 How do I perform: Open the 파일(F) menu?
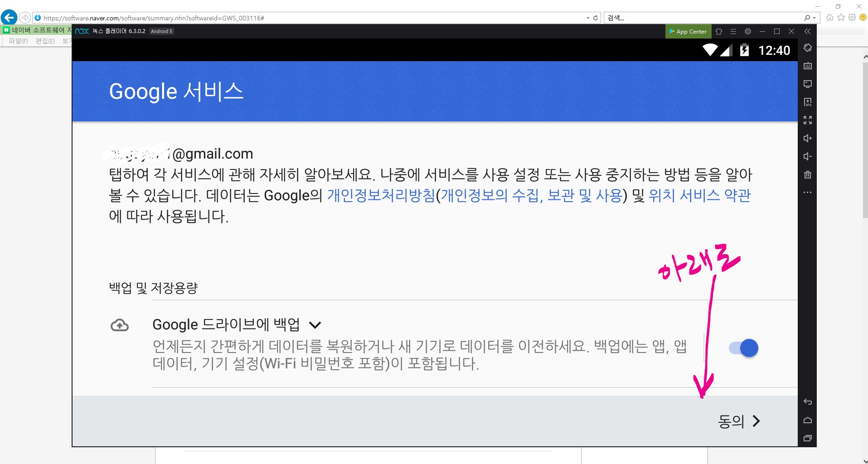click(18, 41)
